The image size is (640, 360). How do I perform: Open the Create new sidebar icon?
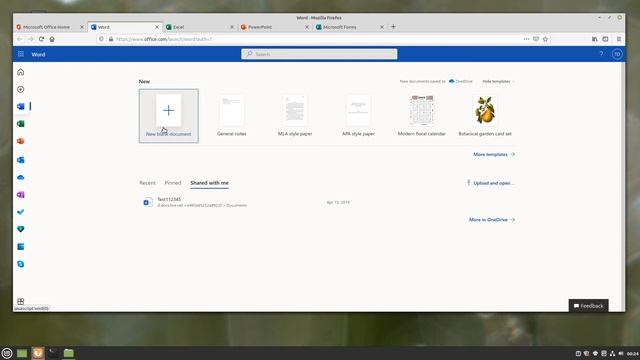[21, 89]
